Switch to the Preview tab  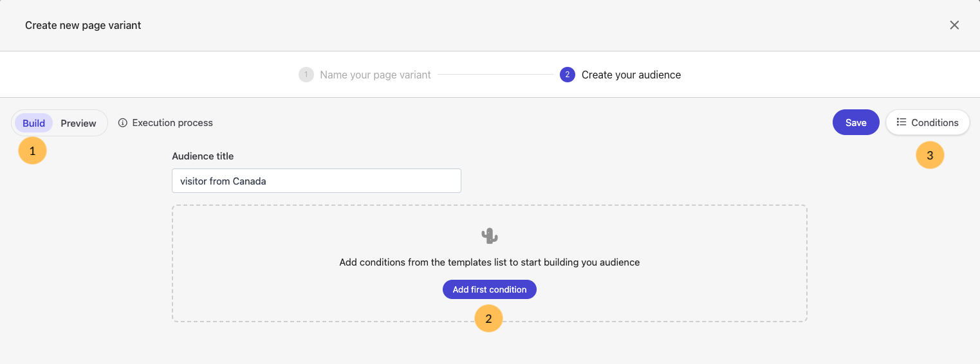[x=79, y=123]
